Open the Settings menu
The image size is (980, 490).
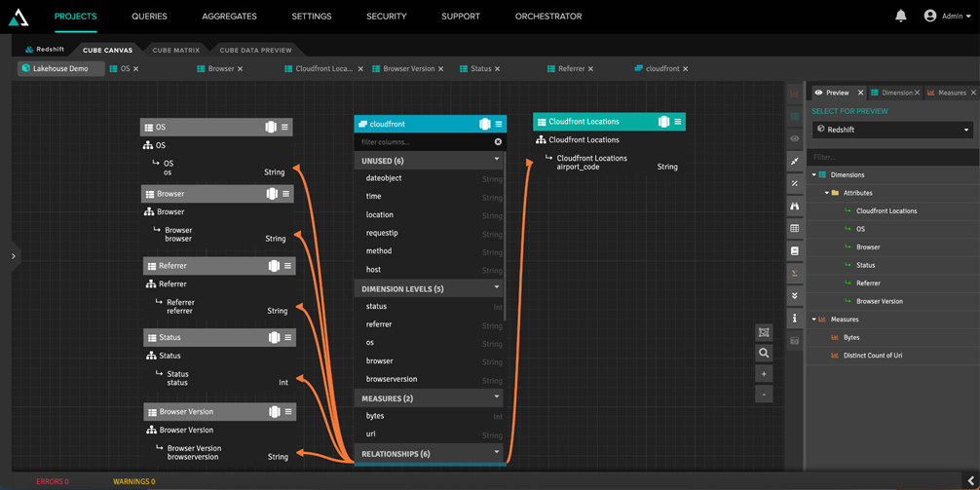tap(312, 17)
